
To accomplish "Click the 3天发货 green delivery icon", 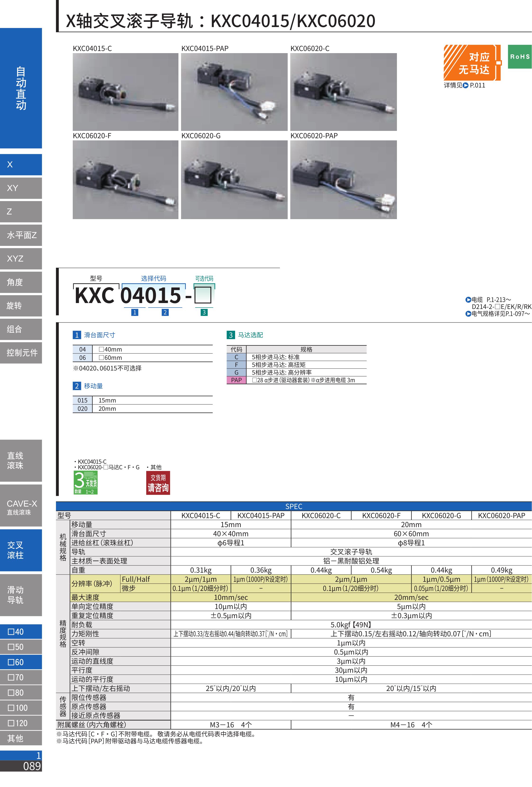I will tap(86, 482).
